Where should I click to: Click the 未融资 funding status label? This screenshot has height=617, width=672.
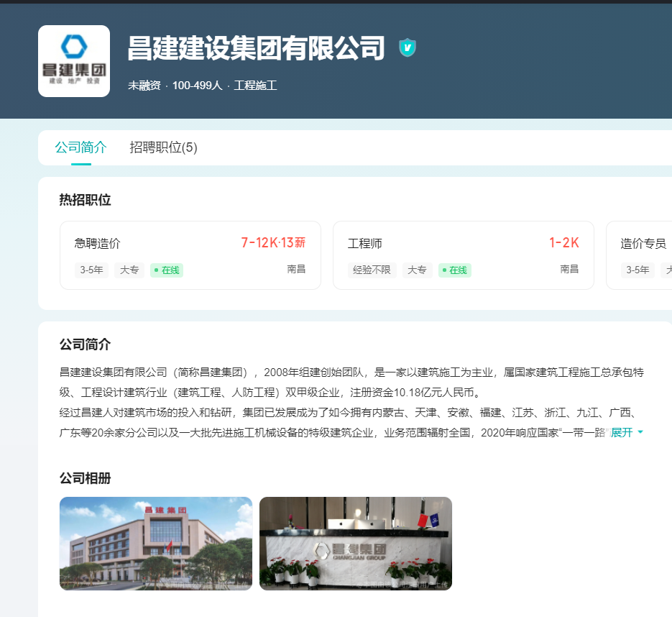point(144,86)
